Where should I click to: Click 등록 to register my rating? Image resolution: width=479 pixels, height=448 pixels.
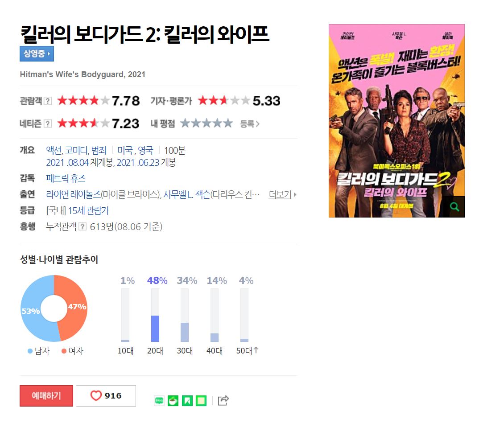[x=250, y=123]
